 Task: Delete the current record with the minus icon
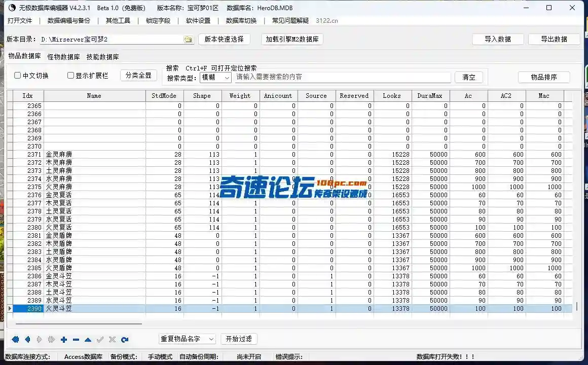(76, 340)
